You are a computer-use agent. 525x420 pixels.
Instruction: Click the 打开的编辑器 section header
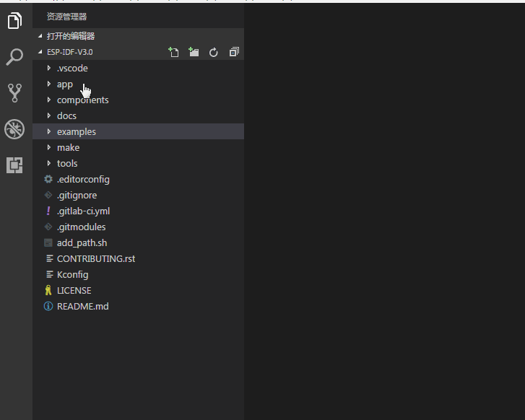point(138,36)
